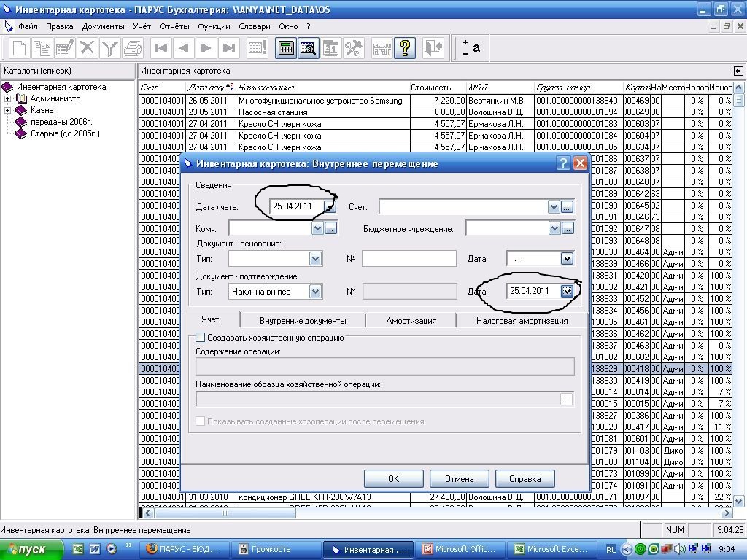
Task: Expand the 'Администр' tree node
Action: point(8,98)
